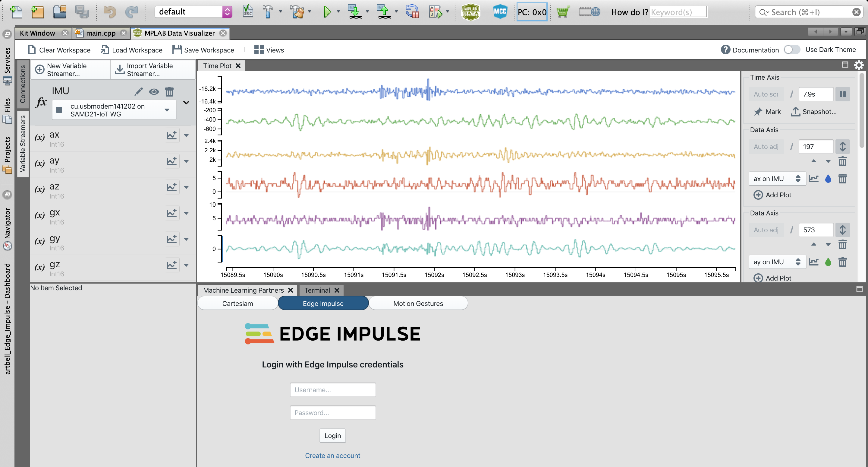This screenshot has width=868, height=467.
Task: Open the MCC Content Manager icon
Action: (500, 12)
